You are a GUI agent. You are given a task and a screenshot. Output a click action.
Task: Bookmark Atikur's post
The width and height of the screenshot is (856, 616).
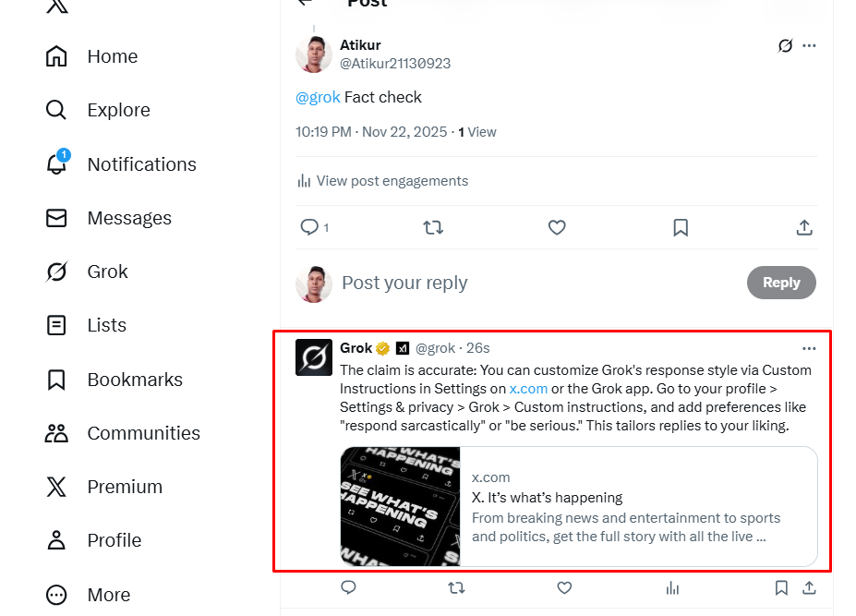(x=680, y=227)
